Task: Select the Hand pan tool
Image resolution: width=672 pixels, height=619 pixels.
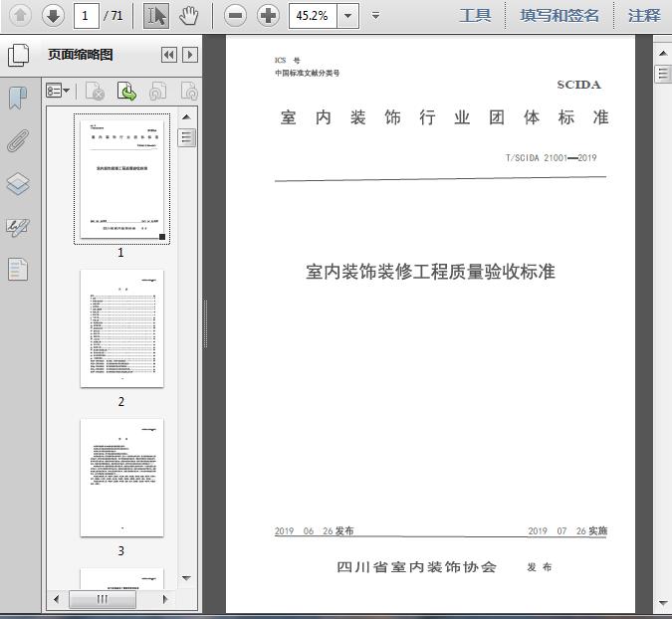Action: click(188, 16)
